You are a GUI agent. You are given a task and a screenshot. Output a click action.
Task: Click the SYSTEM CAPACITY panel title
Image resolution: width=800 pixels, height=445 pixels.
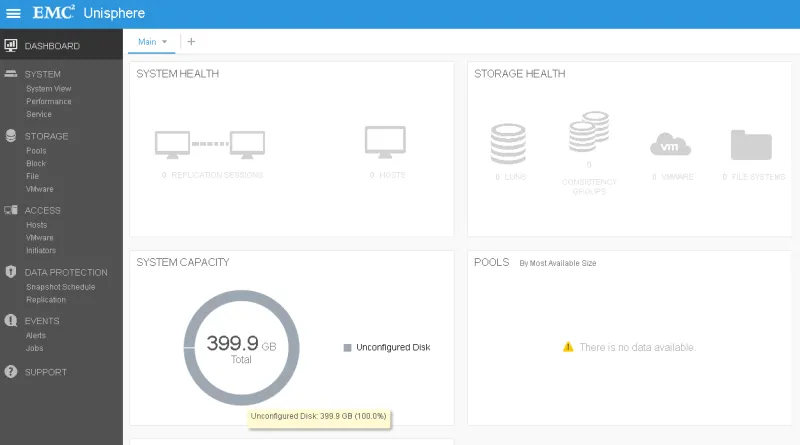183,262
